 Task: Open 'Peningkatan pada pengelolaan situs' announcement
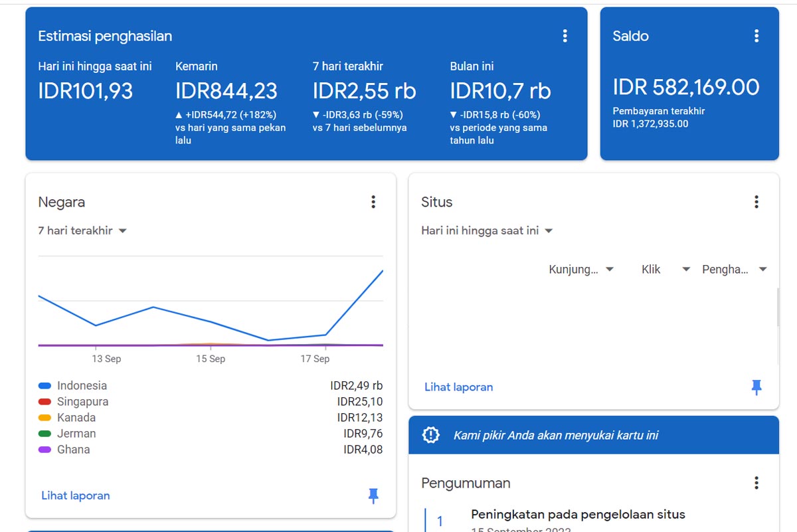pyautogui.click(x=578, y=514)
